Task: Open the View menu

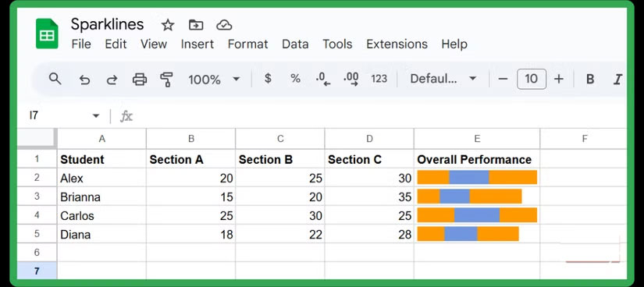Action: click(154, 44)
